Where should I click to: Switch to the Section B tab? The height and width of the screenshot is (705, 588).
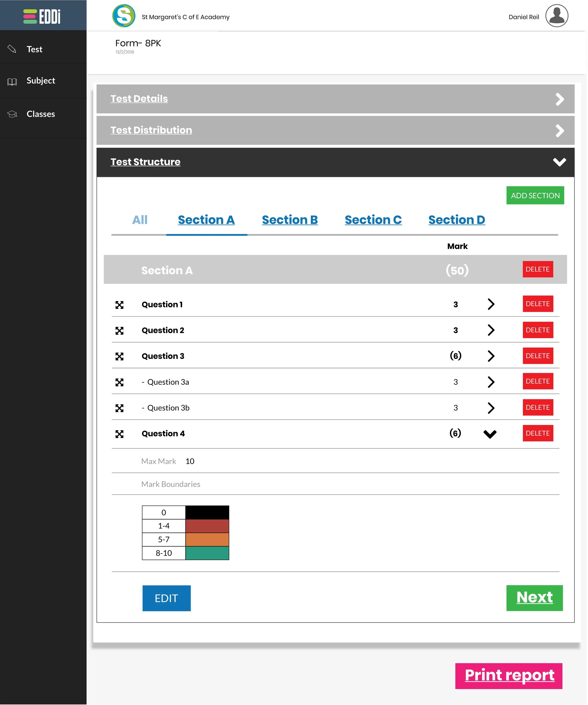click(290, 220)
